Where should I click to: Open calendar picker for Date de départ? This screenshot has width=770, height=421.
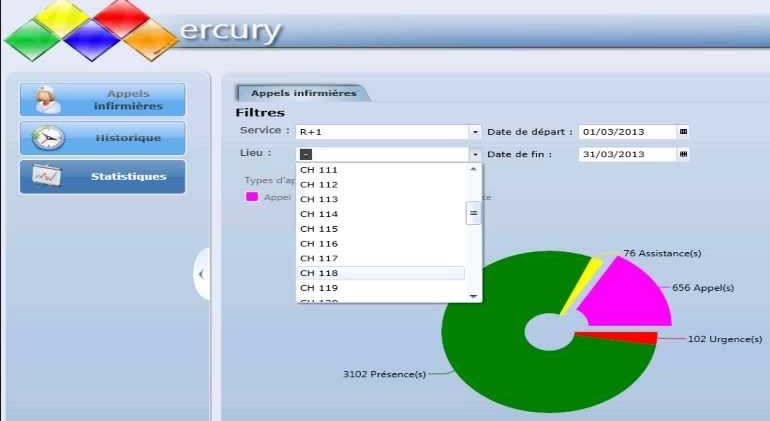[684, 132]
